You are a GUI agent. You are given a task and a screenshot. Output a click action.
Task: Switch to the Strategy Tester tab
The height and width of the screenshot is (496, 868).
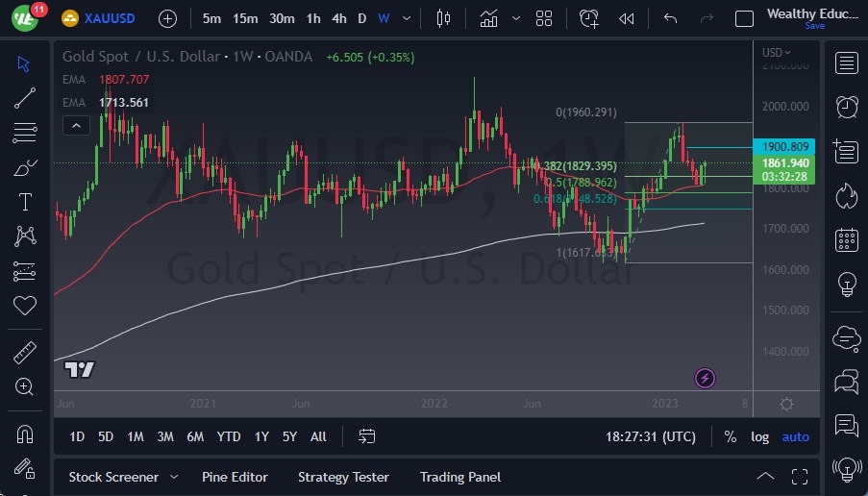343,477
